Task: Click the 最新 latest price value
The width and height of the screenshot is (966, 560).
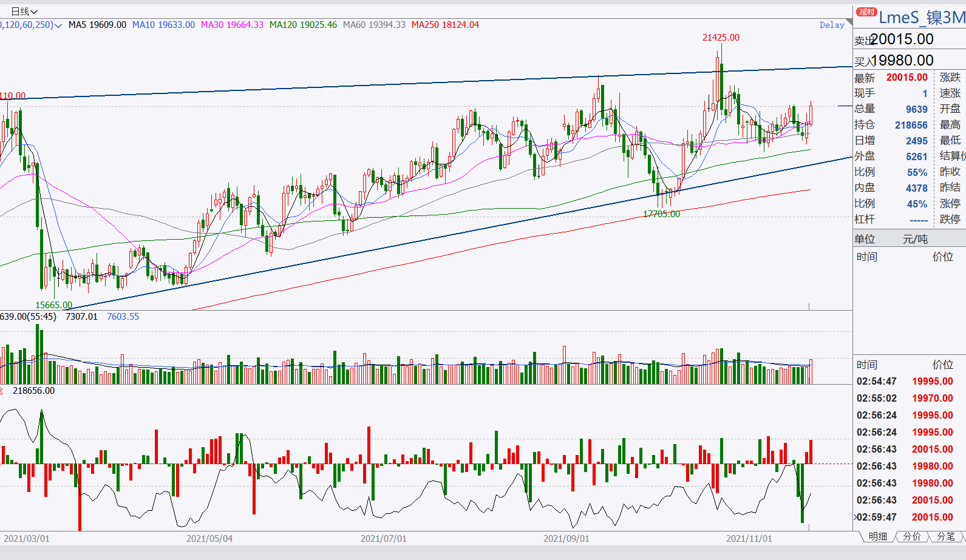Action: click(x=906, y=78)
